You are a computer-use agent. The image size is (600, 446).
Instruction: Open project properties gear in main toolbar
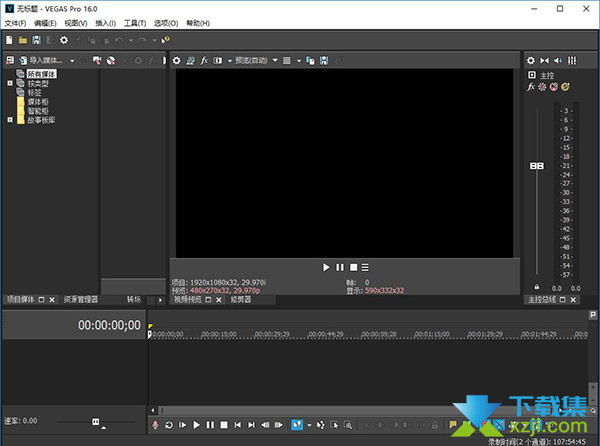(x=64, y=40)
